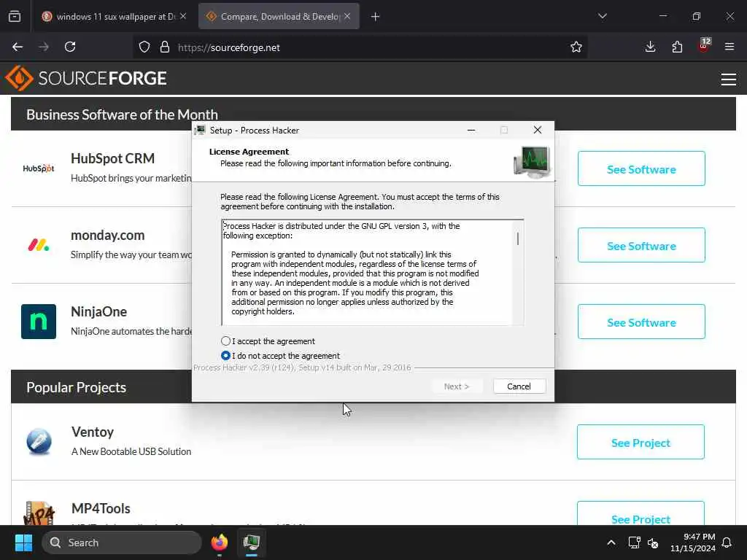Go back in Firefox
Screen dimensions: 747x560
(x=18, y=47)
